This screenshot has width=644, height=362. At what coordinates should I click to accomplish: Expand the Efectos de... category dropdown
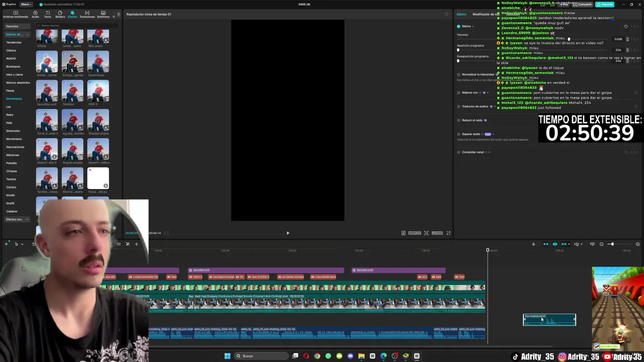pos(17,34)
